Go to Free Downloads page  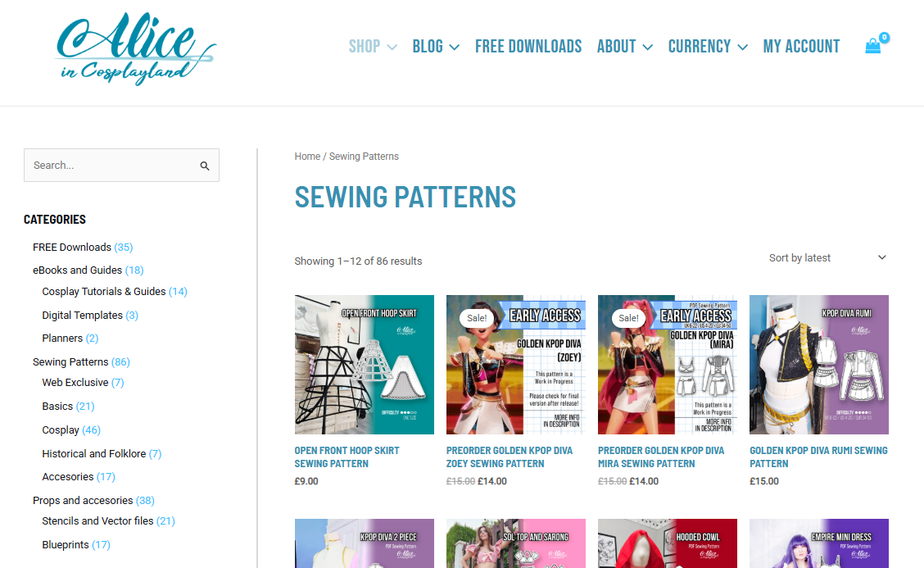(x=528, y=47)
